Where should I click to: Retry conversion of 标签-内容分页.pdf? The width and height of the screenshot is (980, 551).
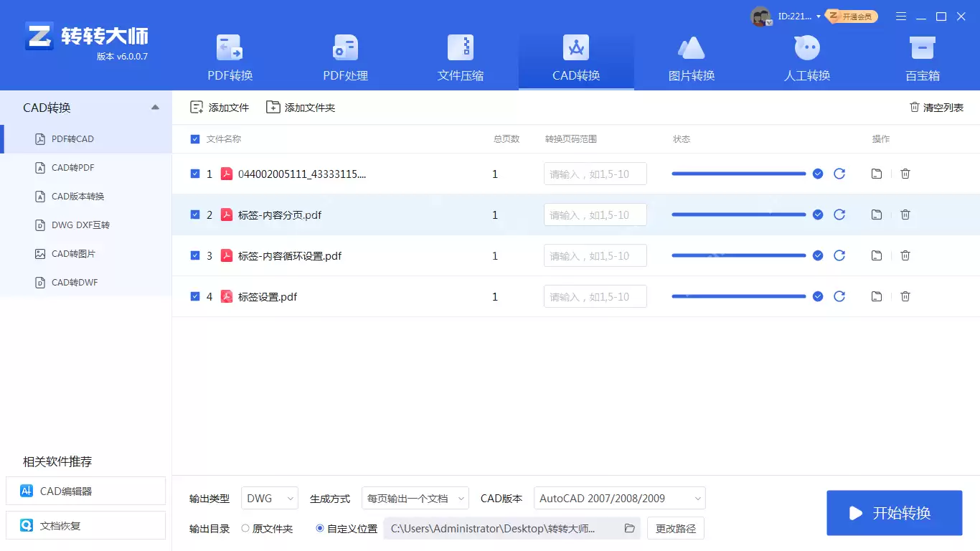[x=839, y=215]
